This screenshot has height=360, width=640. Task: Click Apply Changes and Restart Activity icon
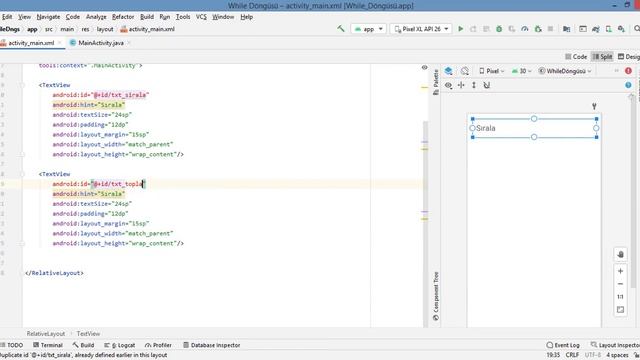pos(473,29)
